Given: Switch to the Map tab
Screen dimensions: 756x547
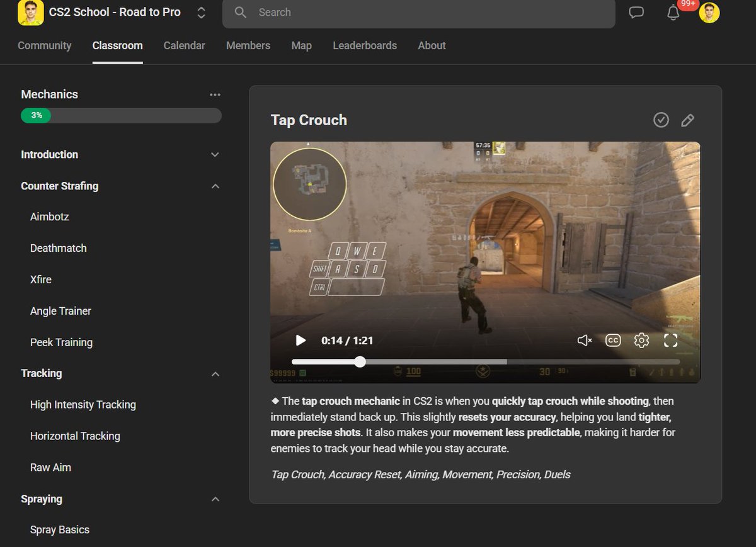Looking at the screenshot, I should pyautogui.click(x=302, y=45).
